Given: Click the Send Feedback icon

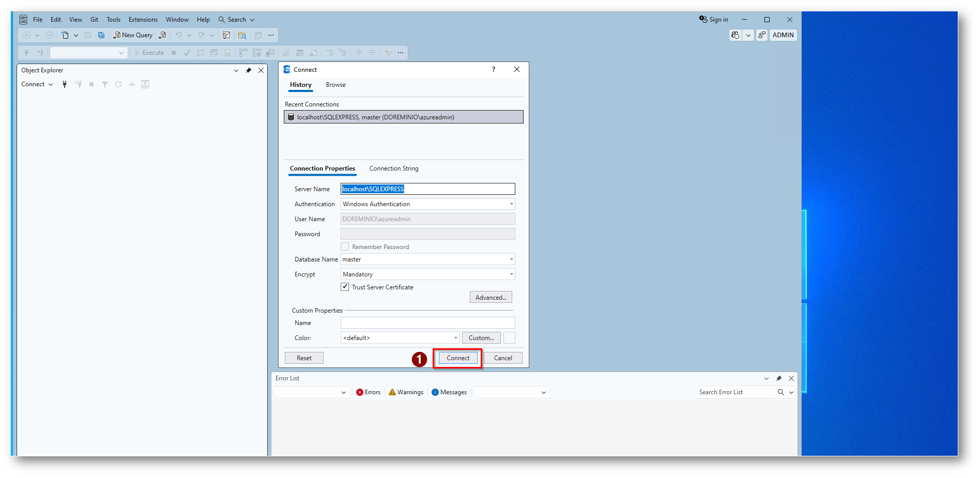Looking at the screenshot, I should [x=761, y=35].
